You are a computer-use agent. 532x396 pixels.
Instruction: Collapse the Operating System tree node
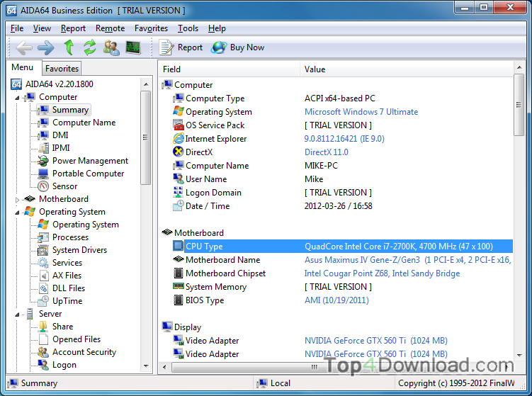[x=17, y=213]
